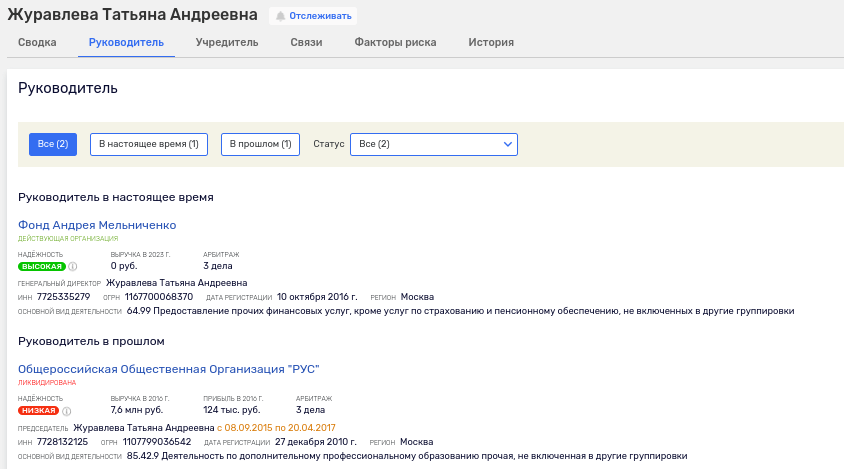Select the Все (2) filter
Screen dimensions: 844x469
53,144
